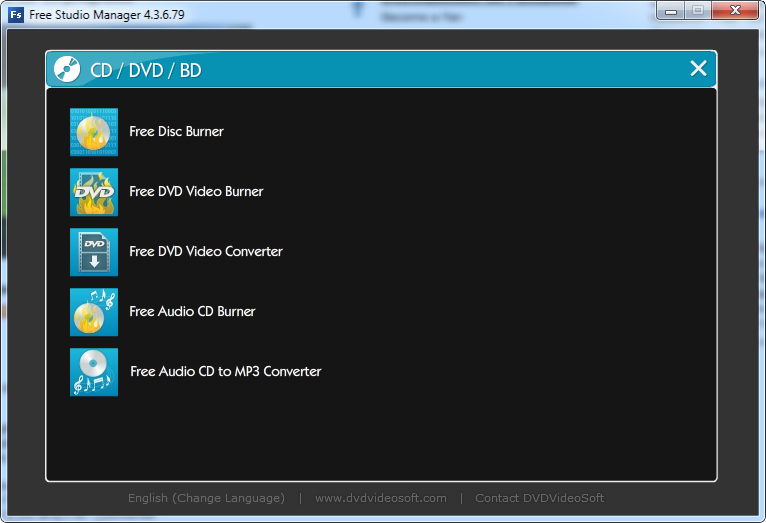Open the Contact DVDVideoSoft link
The image size is (766, 523).
point(539,498)
